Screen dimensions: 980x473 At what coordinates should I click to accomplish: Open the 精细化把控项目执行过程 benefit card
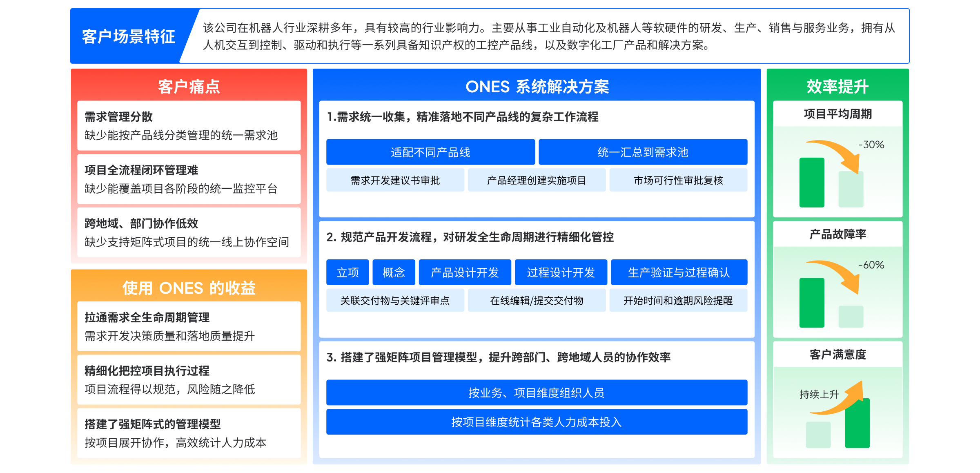(189, 380)
